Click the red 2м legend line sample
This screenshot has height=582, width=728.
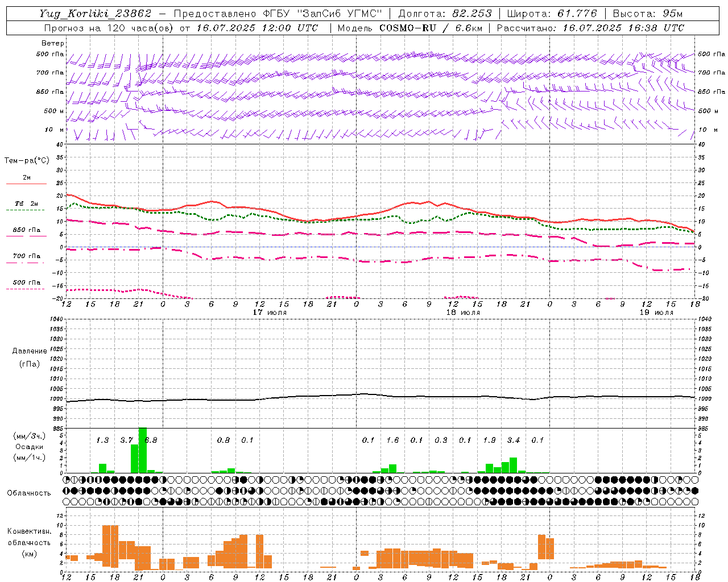[26, 184]
